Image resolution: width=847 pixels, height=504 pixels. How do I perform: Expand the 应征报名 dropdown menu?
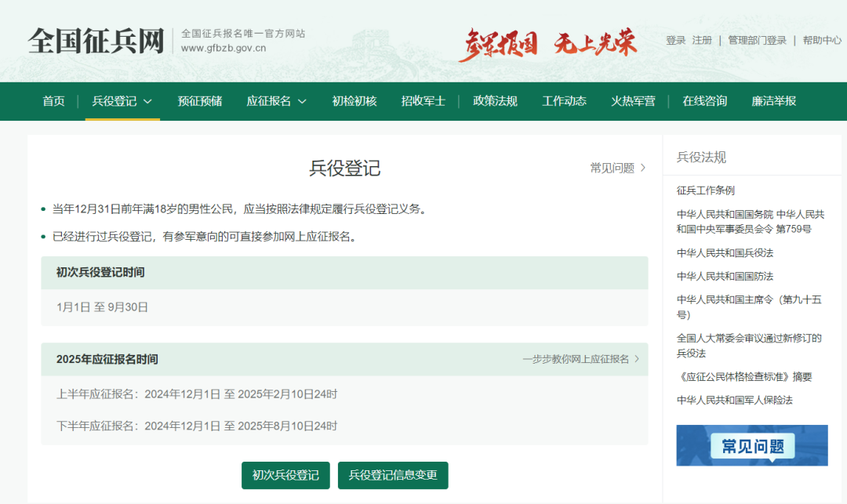coord(276,101)
